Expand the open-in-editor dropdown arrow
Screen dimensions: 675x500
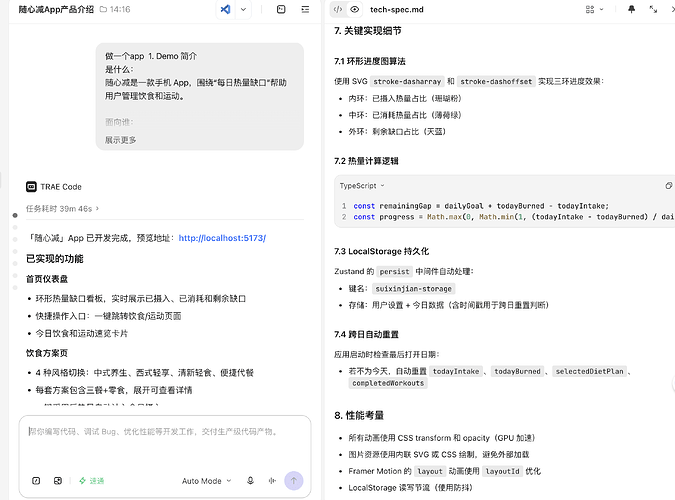coord(243,9)
